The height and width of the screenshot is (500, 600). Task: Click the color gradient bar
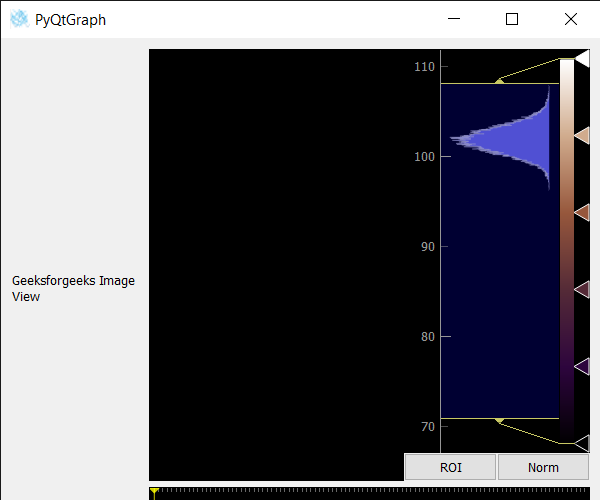[x=567, y=251]
